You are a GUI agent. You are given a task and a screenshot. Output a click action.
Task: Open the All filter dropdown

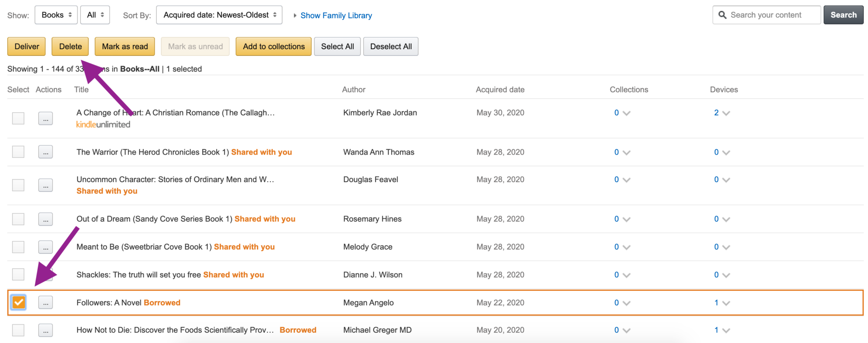95,15
